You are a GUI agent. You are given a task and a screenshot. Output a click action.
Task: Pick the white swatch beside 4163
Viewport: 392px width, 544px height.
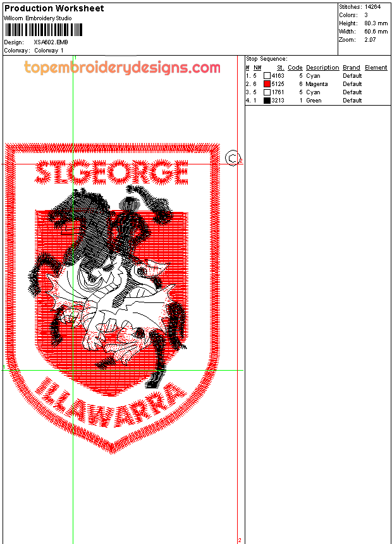267,76
